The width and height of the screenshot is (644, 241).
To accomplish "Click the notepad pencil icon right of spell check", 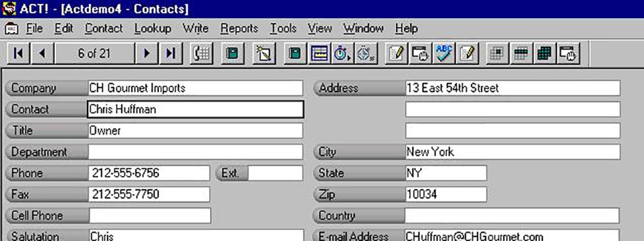I will 468,53.
